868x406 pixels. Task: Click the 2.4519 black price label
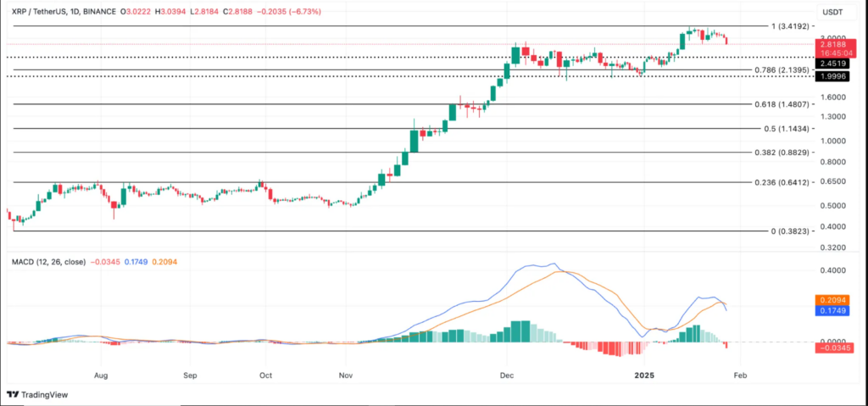pos(834,64)
